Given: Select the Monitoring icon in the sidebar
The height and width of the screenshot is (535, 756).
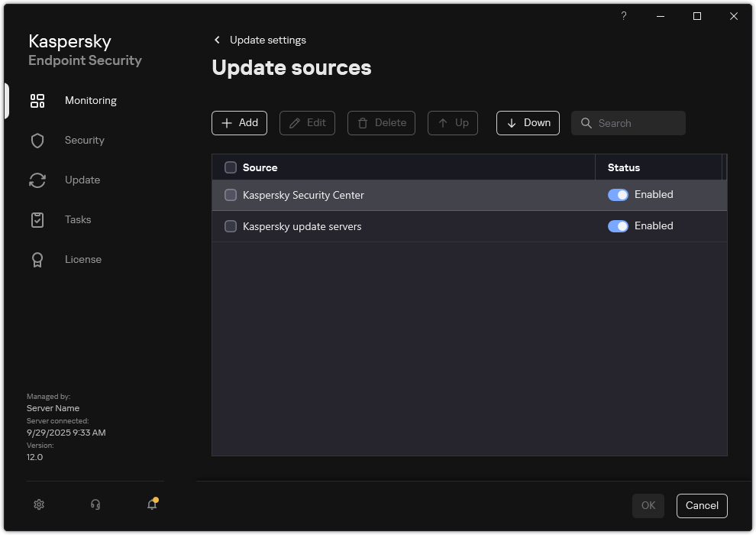Looking at the screenshot, I should [37, 100].
